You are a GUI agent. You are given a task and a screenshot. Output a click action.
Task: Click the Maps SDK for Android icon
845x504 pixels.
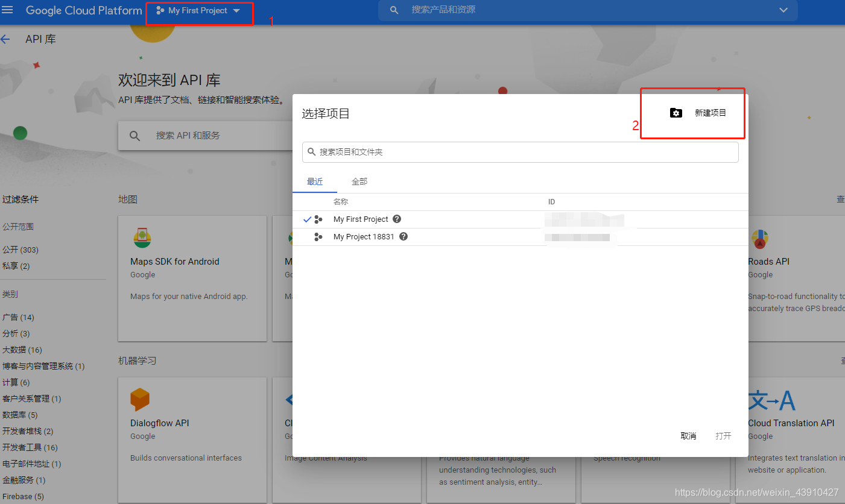tap(142, 239)
